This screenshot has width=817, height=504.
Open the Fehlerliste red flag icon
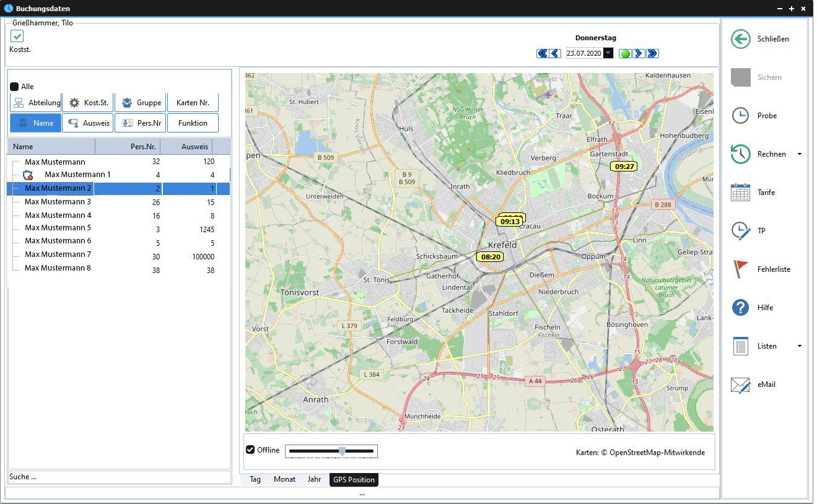tap(741, 269)
